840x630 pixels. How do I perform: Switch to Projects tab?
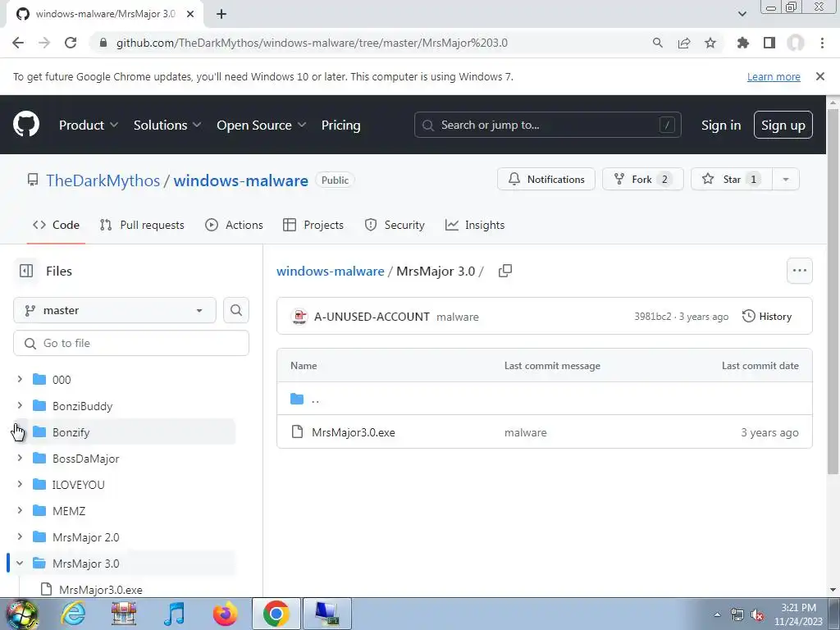[x=313, y=225]
